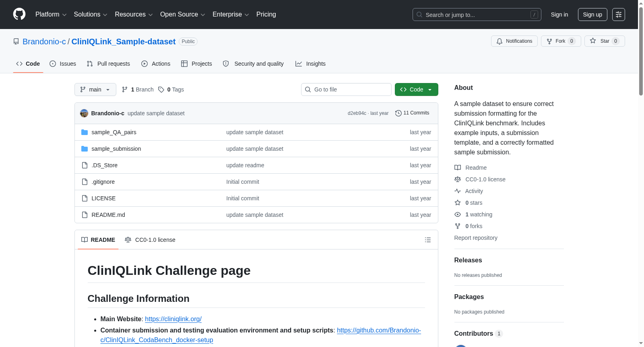644x347 pixels.
Task: Open the 11 Commits history link
Action: (412, 113)
